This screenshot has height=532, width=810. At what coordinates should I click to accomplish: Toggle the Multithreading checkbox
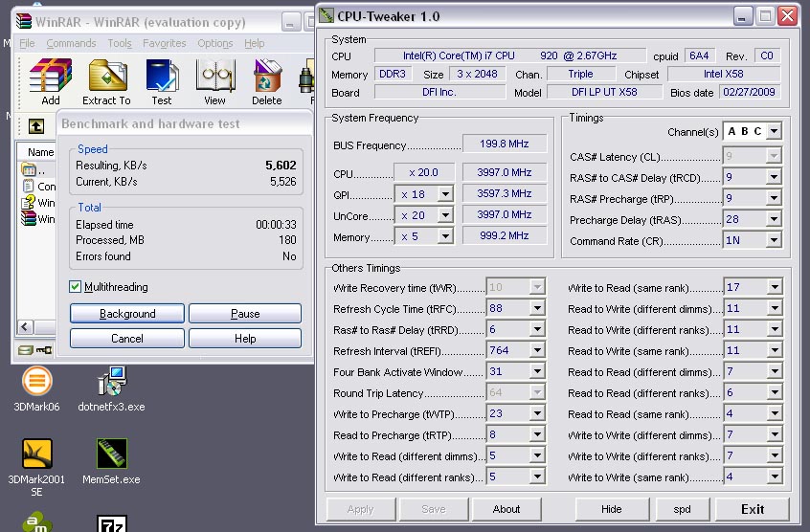pos(75,286)
